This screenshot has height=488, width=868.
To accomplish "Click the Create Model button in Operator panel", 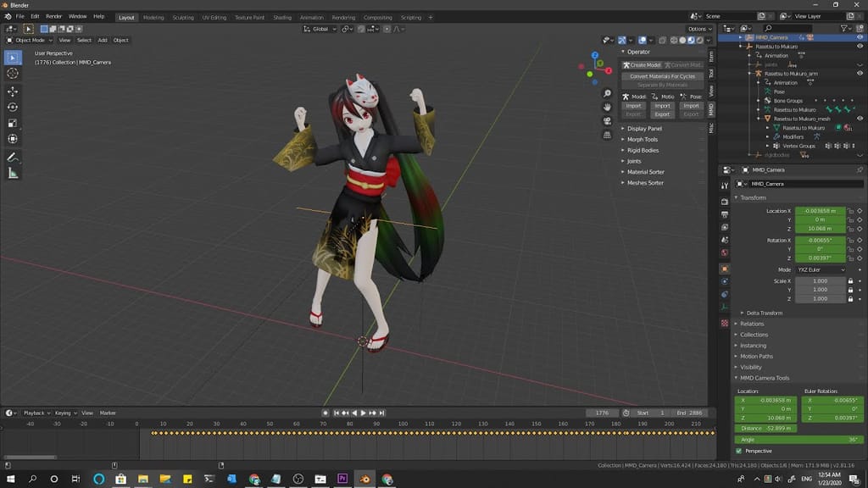I will click(x=643, y=64).
